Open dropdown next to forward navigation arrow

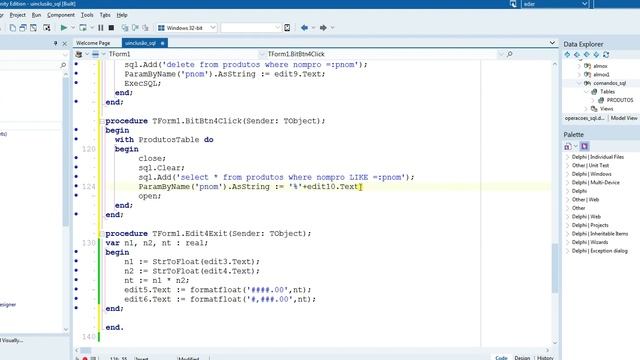(x=332, y=28)
